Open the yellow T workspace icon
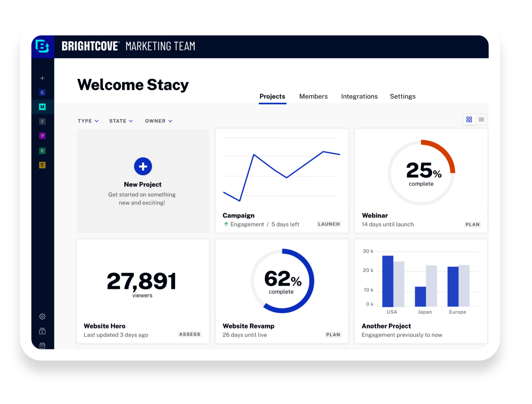 [x=42, y=165]
